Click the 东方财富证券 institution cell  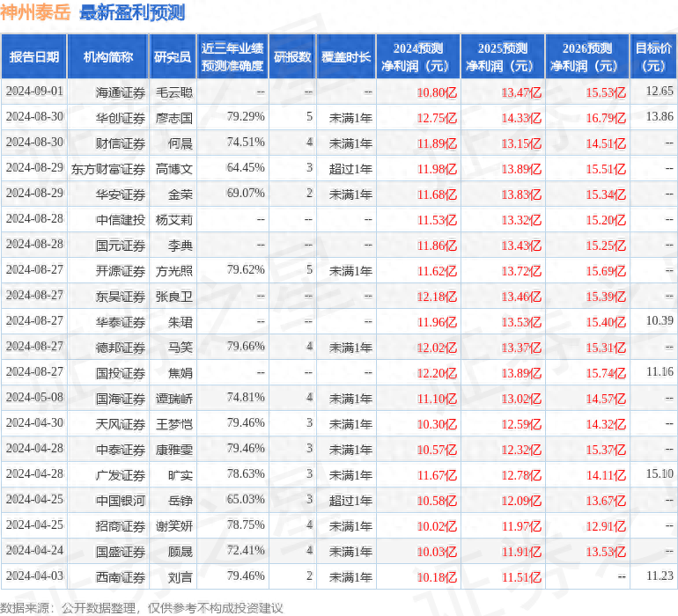click(x=108, y=170)
